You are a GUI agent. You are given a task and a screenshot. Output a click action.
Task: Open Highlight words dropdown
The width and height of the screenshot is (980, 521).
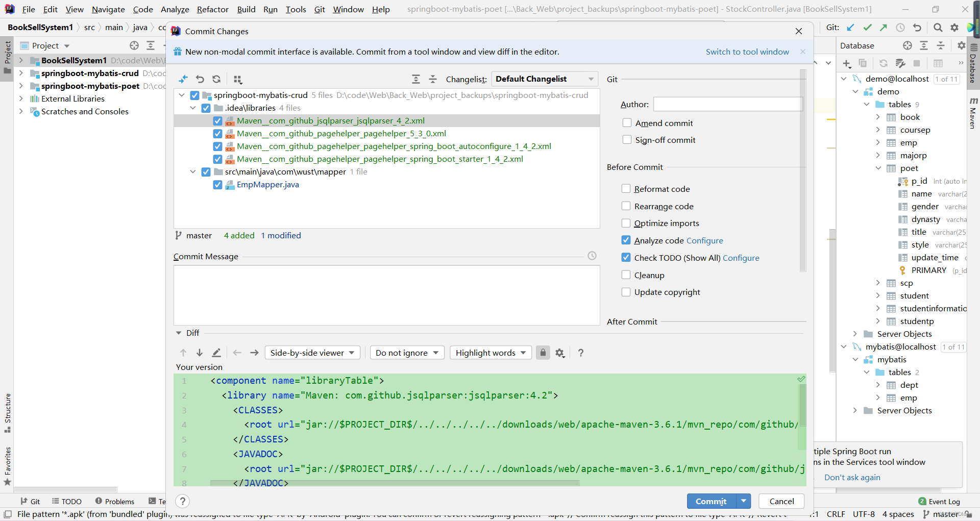tap(491, 353)
